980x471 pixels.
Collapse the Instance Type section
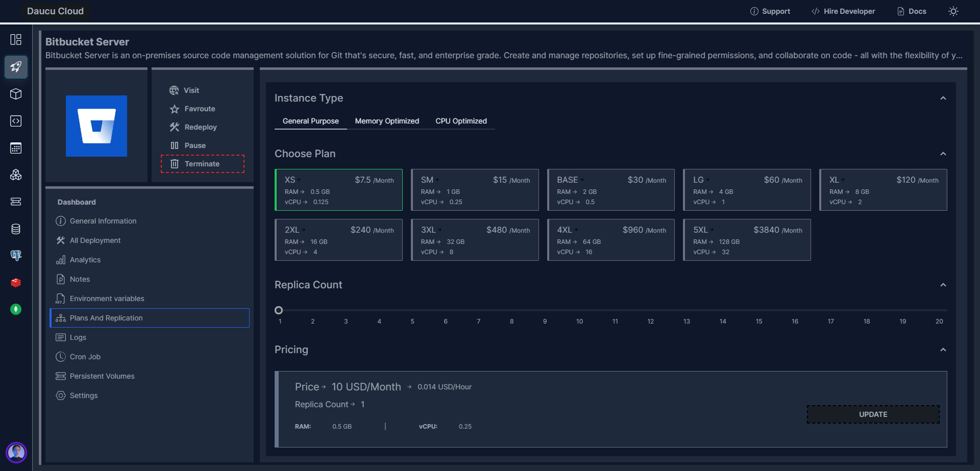943,98
